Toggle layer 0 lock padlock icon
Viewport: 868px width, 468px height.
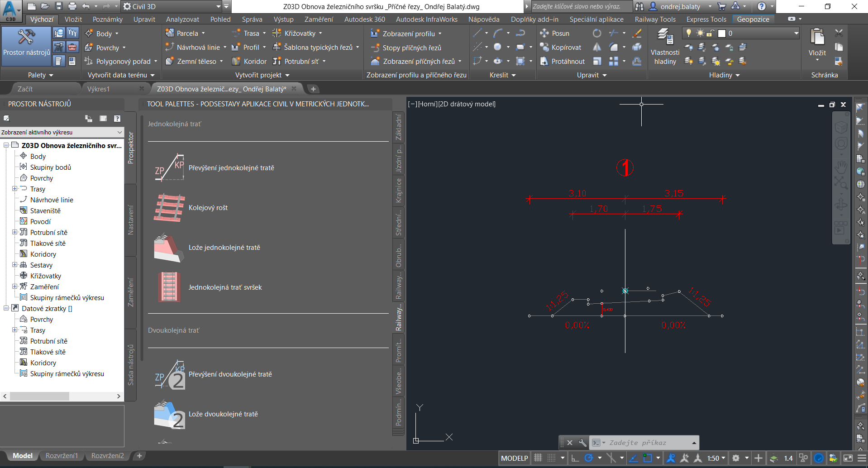click(x=711, y=33)
